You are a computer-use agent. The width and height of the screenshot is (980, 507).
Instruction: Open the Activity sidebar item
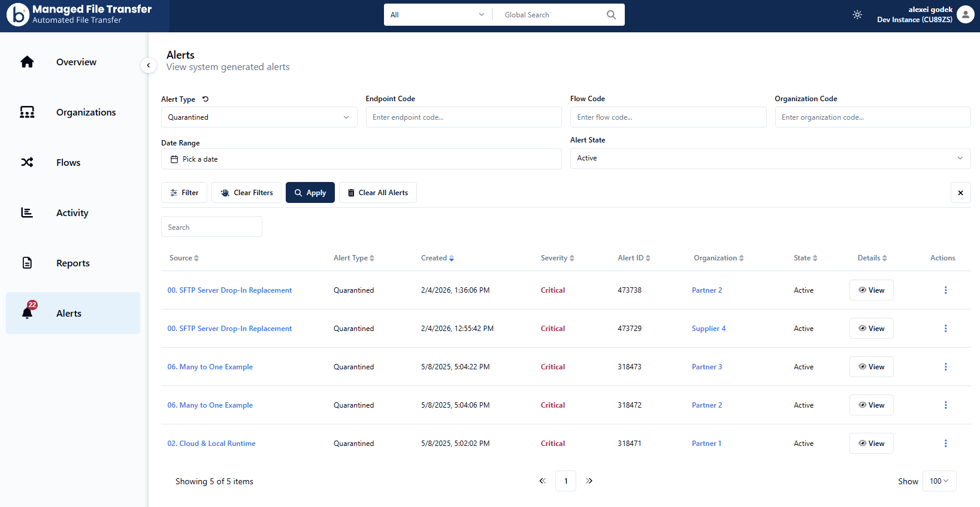[x=72, y=213]
